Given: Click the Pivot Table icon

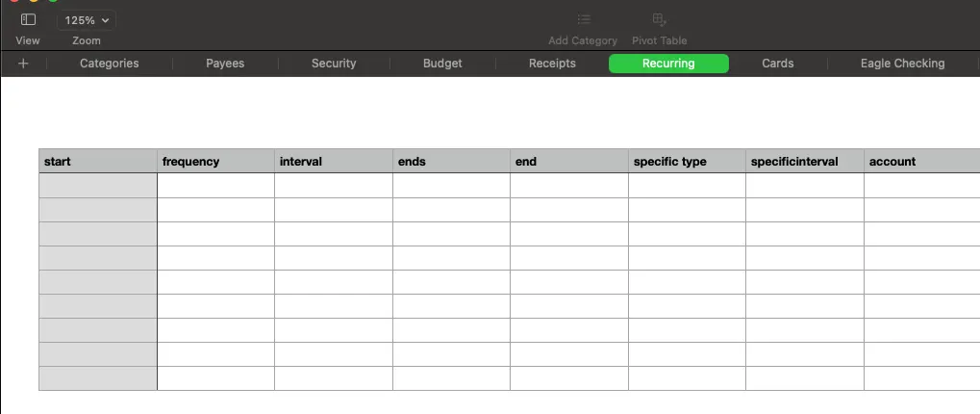Looking at the screenshot, I should [x=659, y=19].
